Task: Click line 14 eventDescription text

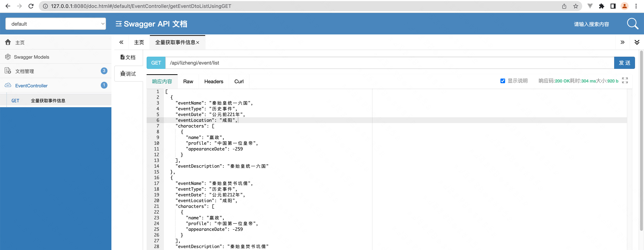Action: (222, 166)
